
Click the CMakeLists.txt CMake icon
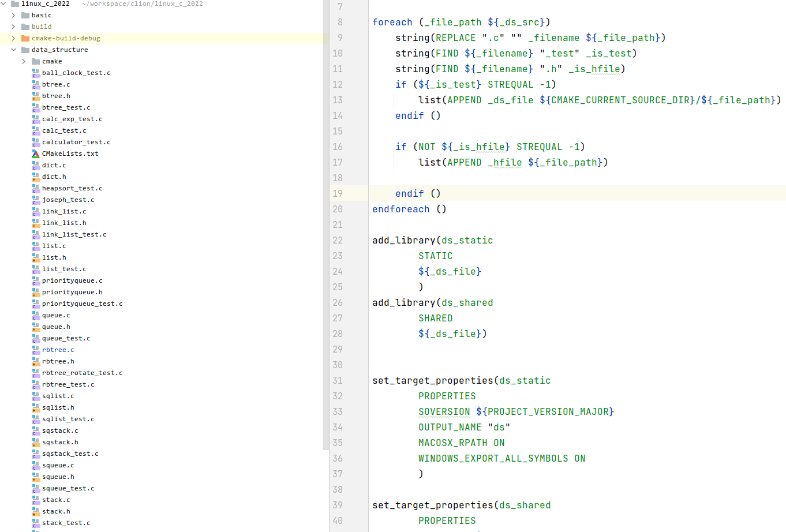point(35,153)
